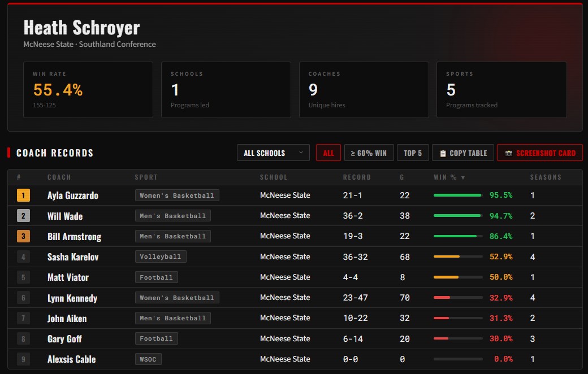Click the 55.4% win rate value
Image resolution: width=588 pixels, height=374 pixels.
(x=58, y=90)
